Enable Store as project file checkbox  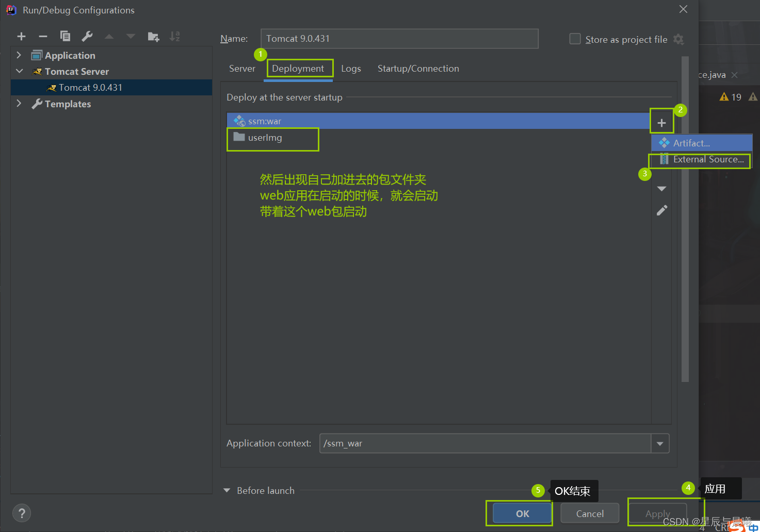point(575,39)
